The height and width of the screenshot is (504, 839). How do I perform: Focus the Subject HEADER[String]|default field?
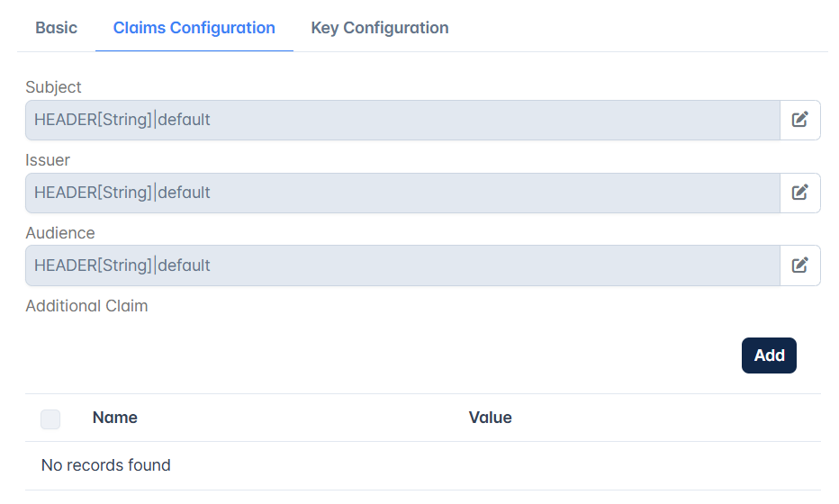pyautogui.click(x=402, y=120)
